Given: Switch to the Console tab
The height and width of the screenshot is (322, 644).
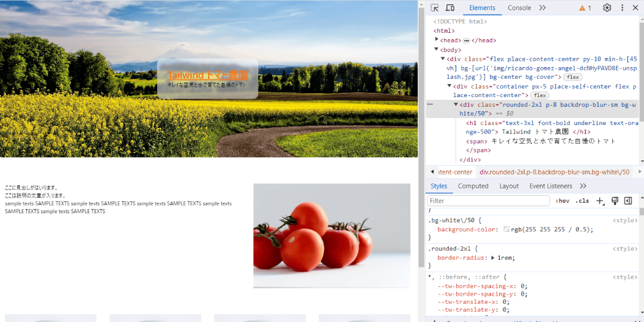Looking at the screenshot, I should pyautogui.click(x=519, y=8).
